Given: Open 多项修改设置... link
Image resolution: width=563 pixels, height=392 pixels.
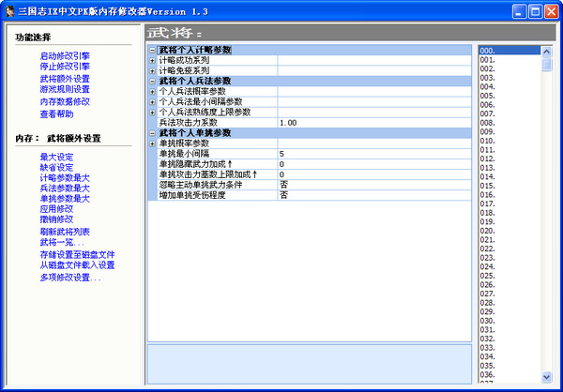Looking at the screenshot, I should coord(70,279).
